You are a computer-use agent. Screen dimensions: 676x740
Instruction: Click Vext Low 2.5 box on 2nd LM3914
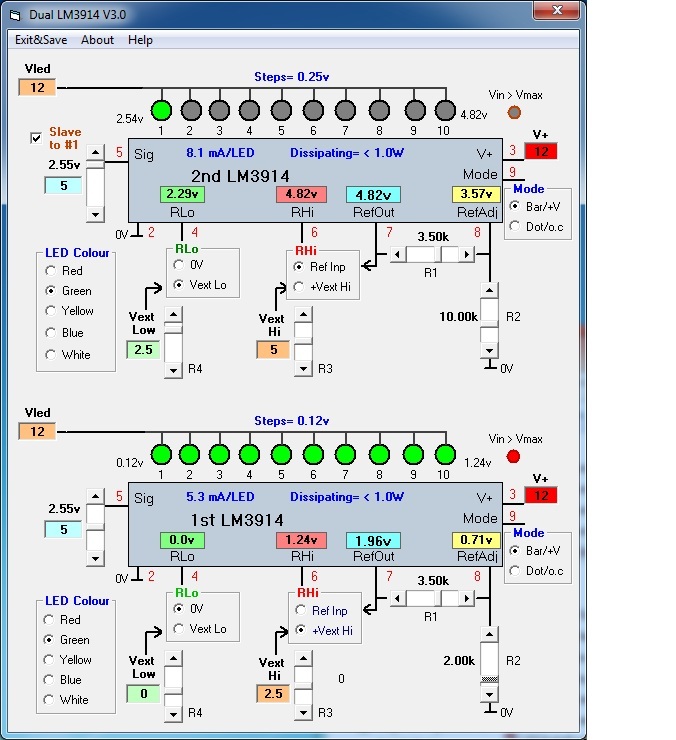click(143, 350)
